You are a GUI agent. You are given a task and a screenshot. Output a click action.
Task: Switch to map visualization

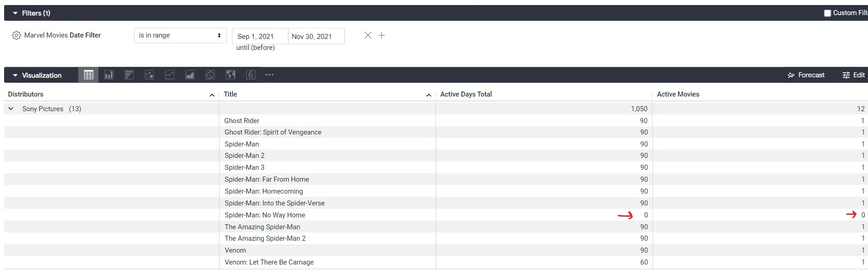coord(230,75)
